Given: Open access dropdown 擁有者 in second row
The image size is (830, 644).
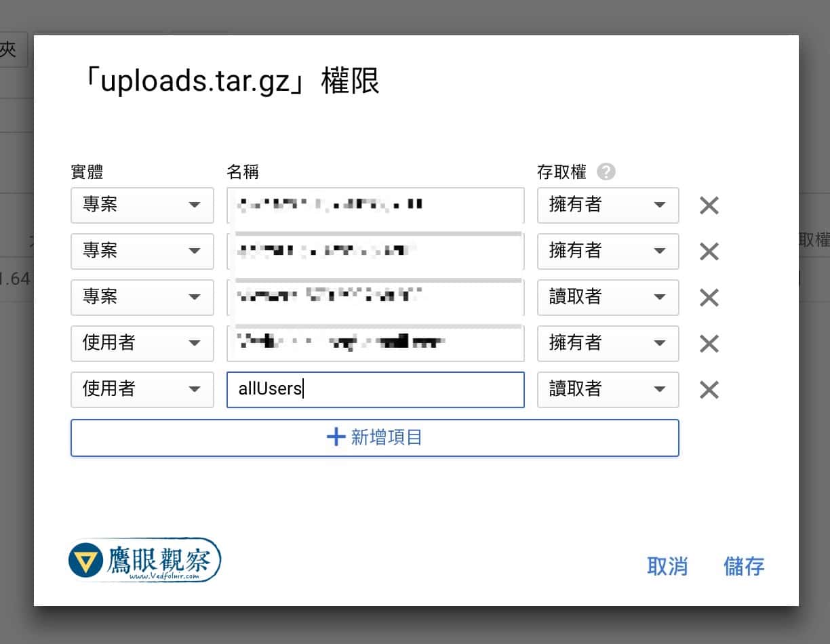Looking at the screenshot, I should pyautogui.click(x=608, y=251).
